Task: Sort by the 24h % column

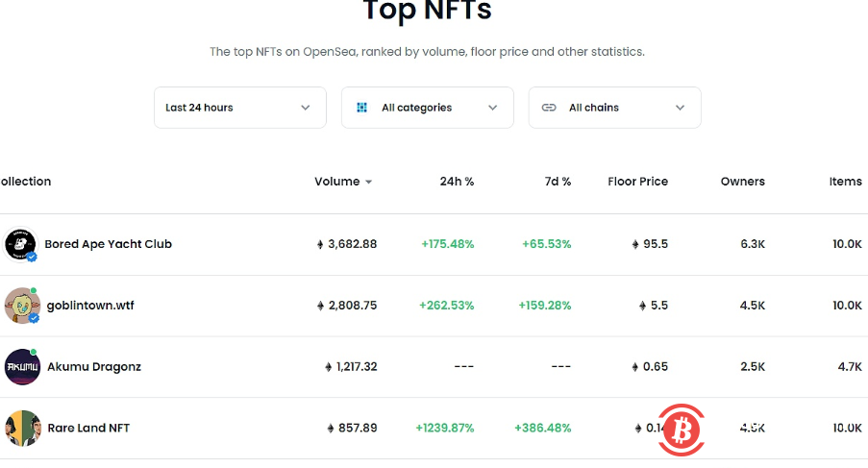Action: click(457, 182)
